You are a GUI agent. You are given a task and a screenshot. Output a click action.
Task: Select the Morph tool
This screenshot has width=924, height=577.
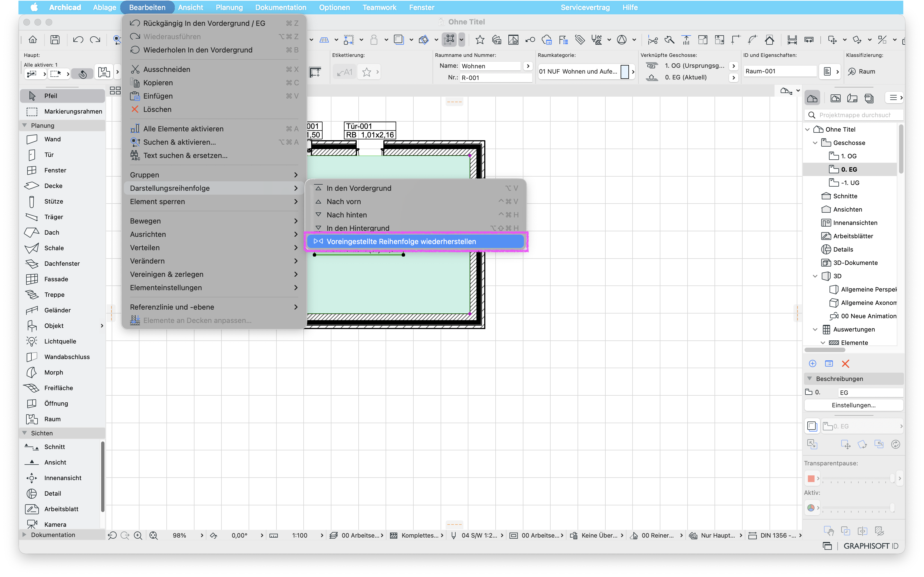62,372
